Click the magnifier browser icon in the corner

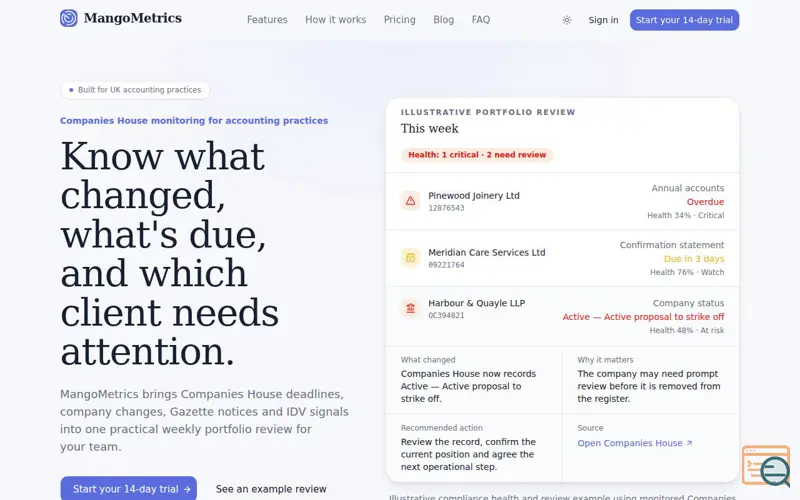pos(766,466)
